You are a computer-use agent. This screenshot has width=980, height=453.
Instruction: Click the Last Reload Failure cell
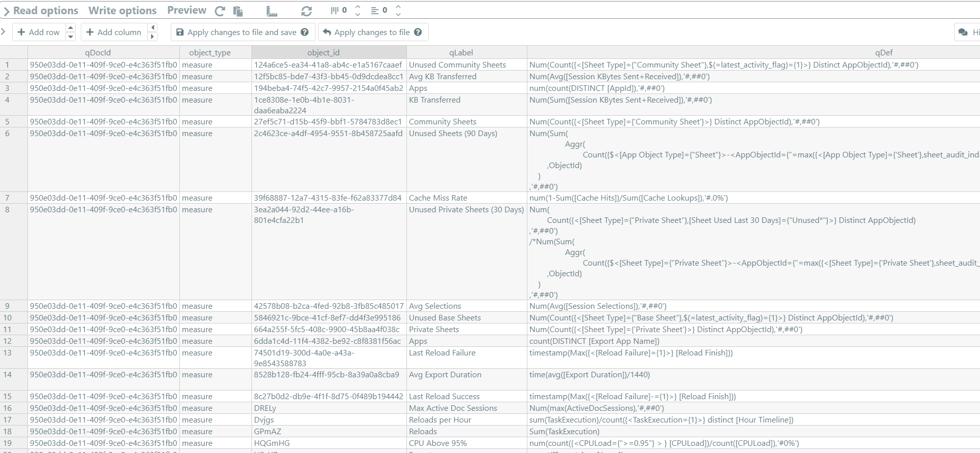coord(467,358)
